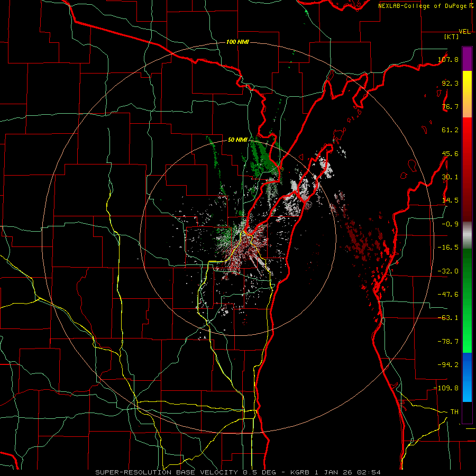476x476 pixels.
Task: Click the -47.6 legend value
Action: pos(448,295)
